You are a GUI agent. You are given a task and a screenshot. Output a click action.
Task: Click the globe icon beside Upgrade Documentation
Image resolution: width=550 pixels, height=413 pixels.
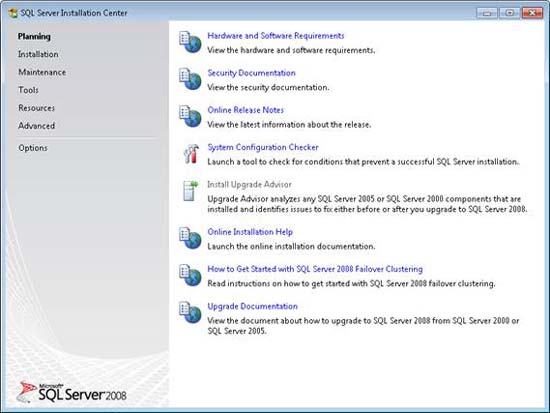click(190, 312)
